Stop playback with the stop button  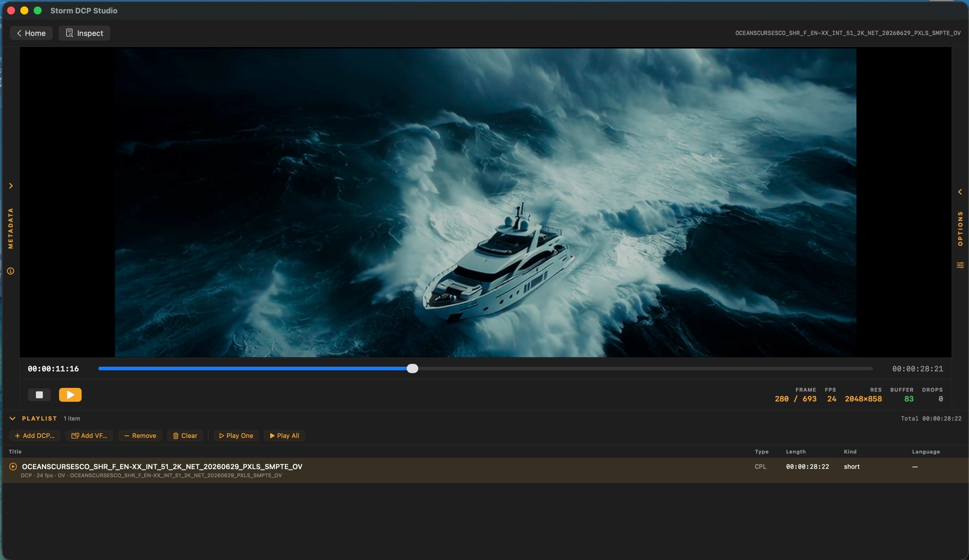39,395
